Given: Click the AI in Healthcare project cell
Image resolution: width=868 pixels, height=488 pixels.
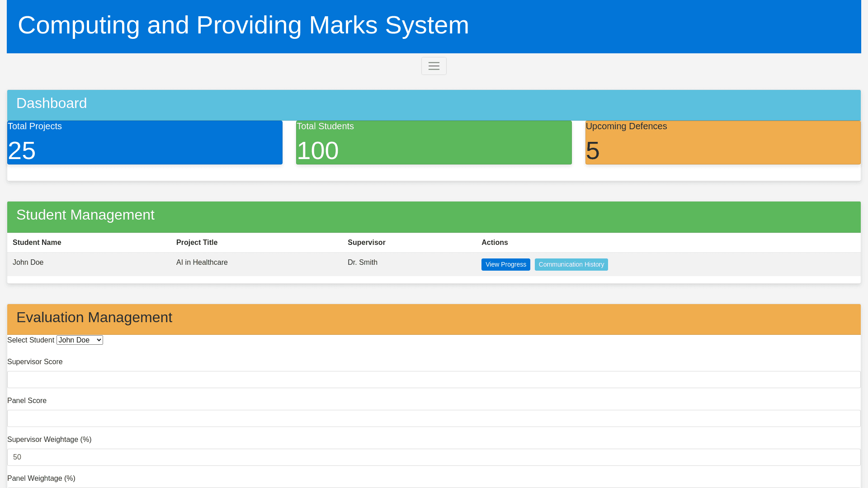Looking at the screenshot, I should (202, 263).
